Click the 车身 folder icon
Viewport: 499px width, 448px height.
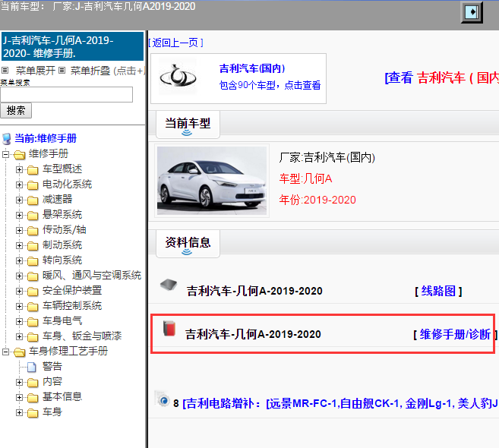click(33, 412)
